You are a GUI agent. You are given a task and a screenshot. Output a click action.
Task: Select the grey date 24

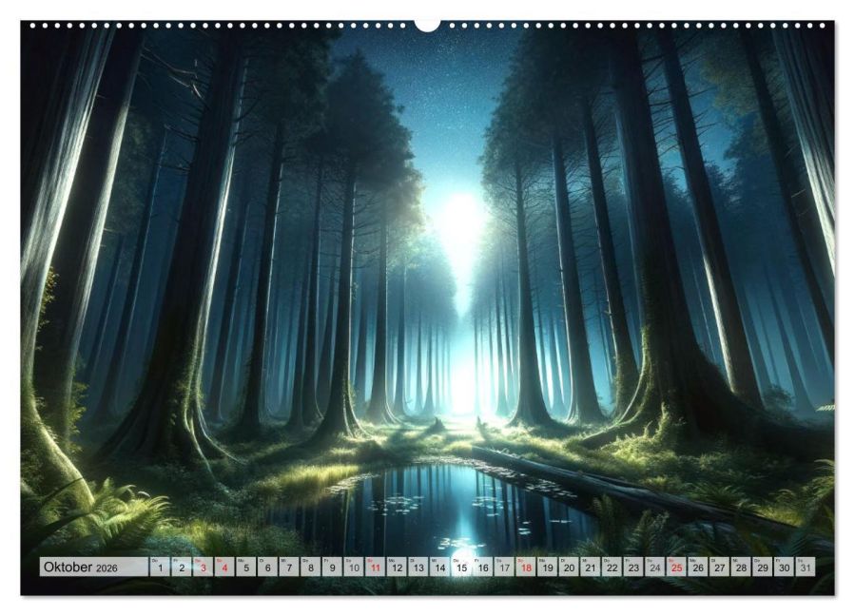(655, 567)
